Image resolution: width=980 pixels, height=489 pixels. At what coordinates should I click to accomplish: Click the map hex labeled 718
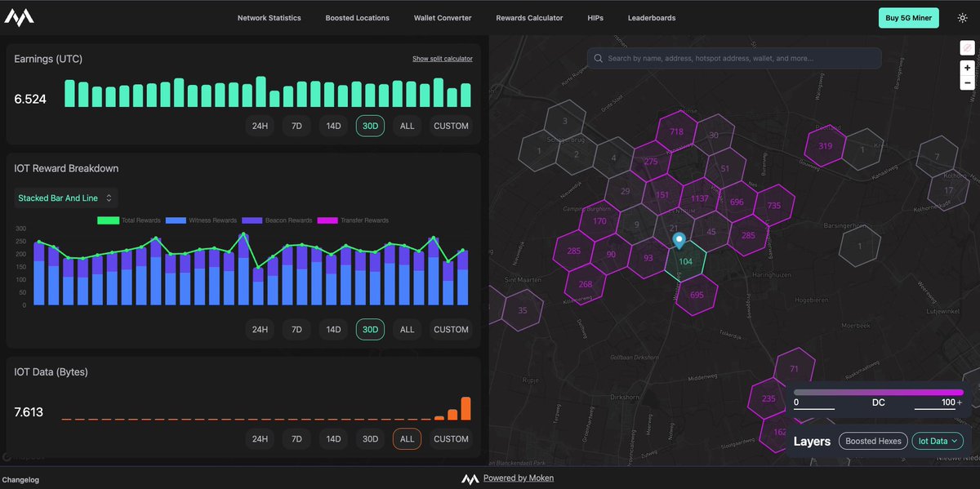click(676, 131)
